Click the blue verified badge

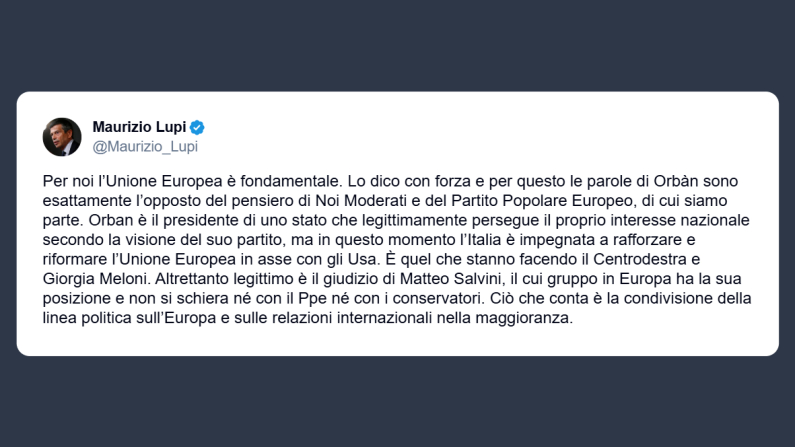(198, 128)
